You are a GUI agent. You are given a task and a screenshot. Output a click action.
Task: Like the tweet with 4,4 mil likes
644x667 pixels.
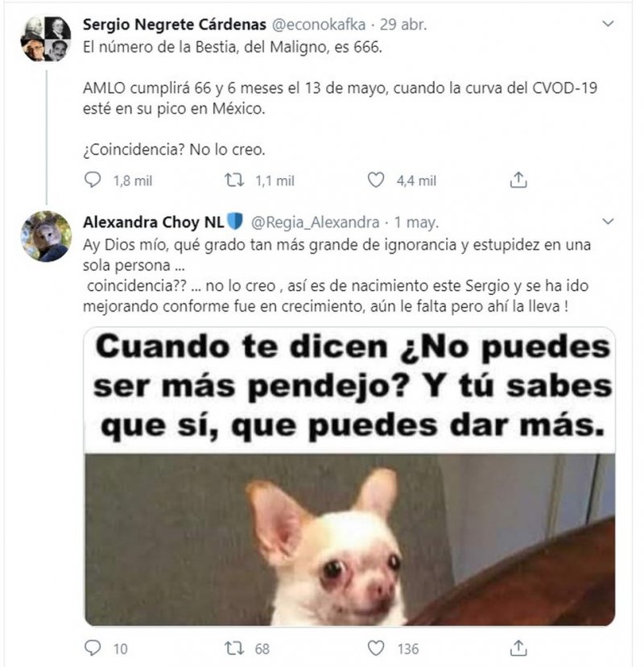(x=376, y=180)
